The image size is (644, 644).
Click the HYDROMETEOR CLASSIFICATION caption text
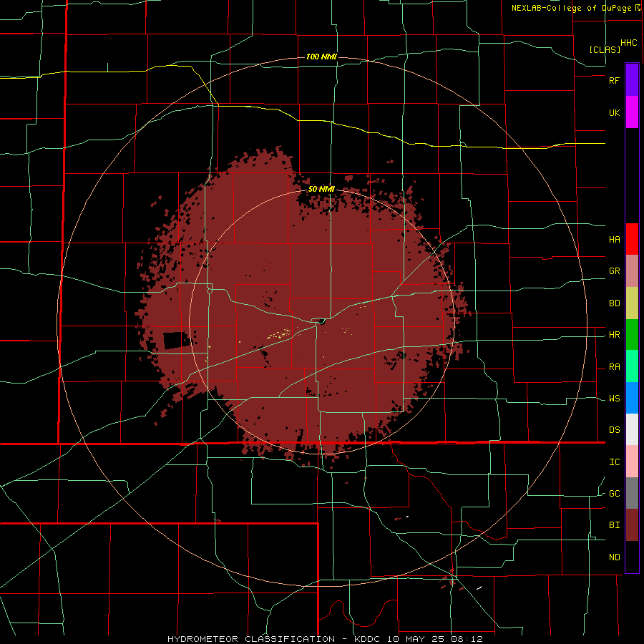[x=251, y=639]
